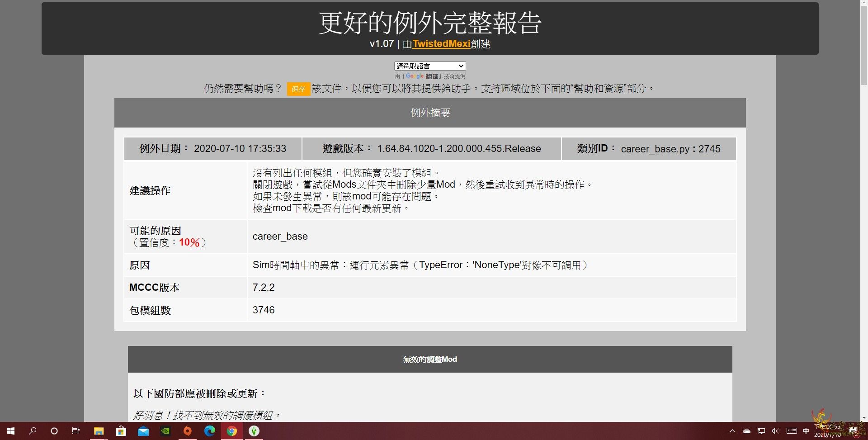
Task: Open Cortana circle icon
Action: click(x=54, y=431)
